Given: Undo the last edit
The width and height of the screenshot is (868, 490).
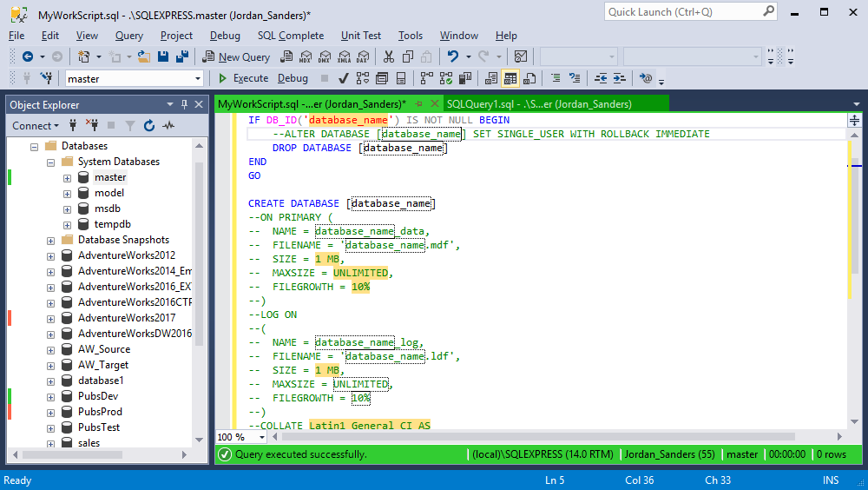Looking at the screenshot, I should [x=453, y=56].
